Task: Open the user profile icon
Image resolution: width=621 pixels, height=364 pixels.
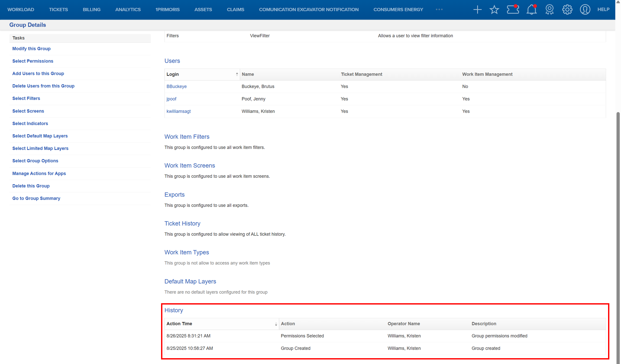Action: coord(585,10)
